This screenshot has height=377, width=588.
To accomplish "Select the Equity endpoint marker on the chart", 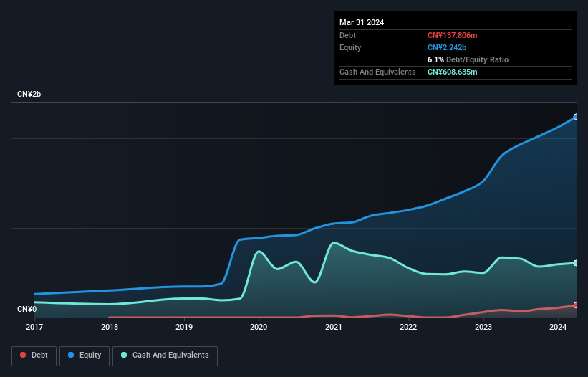I will click(x=576, y=117).
